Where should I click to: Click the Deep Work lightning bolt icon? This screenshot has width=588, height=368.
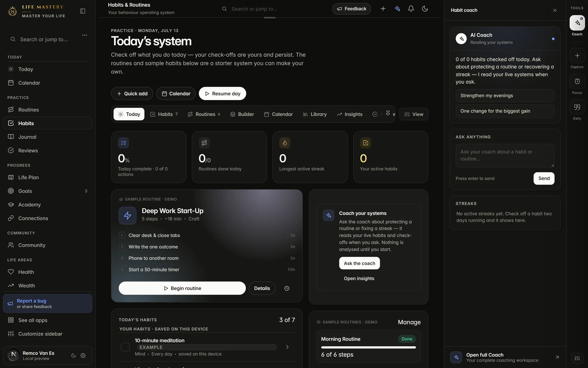point(128,216)
